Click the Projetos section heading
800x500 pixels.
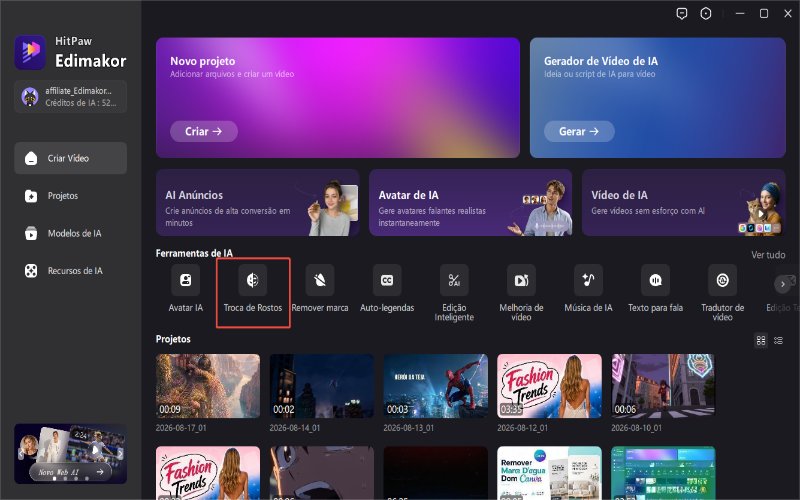point(173,339)
